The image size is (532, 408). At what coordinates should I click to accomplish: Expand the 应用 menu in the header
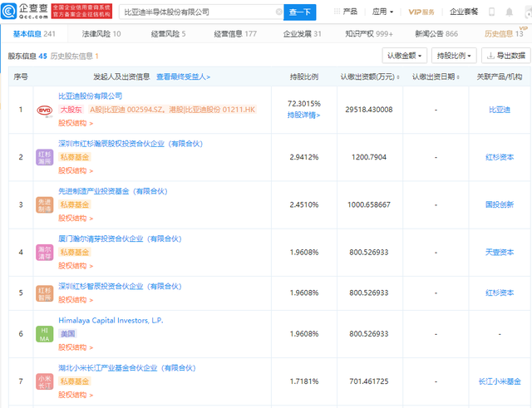pyautogui.click(x=382, y=12)
